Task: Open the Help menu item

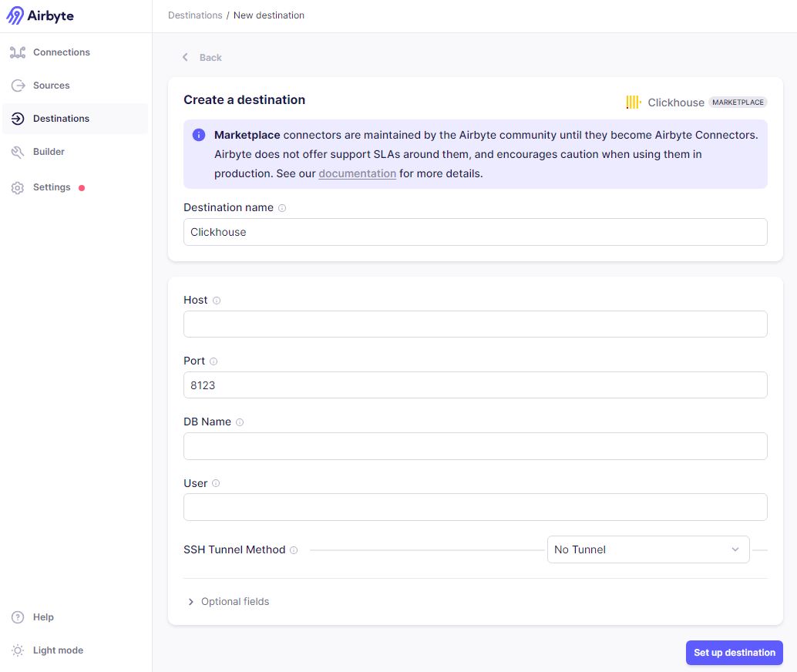Action: coord(76,617)
